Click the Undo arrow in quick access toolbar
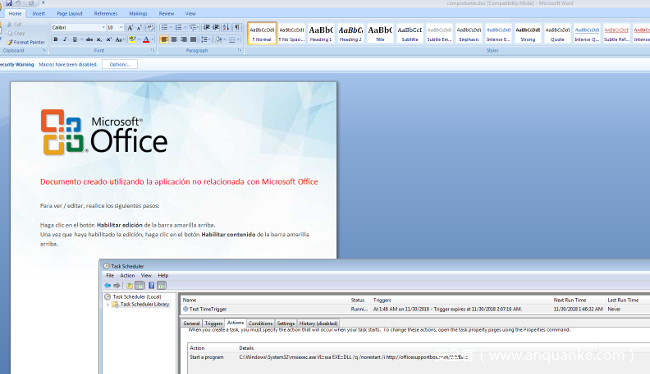 [x=19, y=3]
